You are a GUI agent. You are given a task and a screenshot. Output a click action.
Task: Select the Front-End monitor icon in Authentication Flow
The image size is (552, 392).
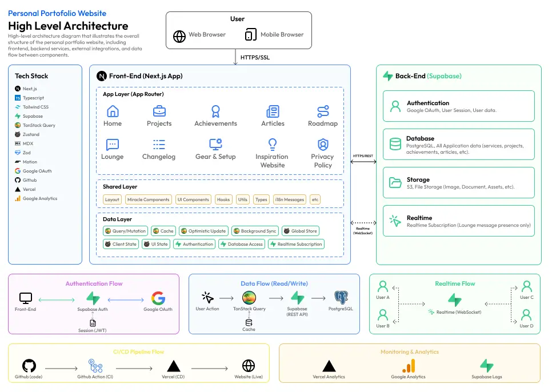(25, 298)
